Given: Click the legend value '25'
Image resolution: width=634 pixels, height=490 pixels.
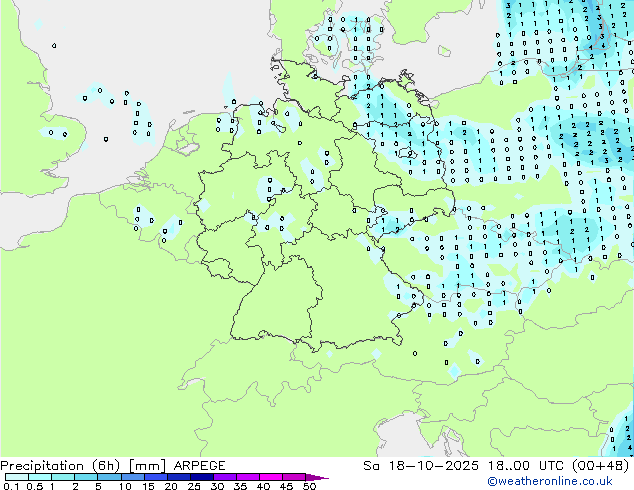Looking at the screenshot, I should (194, 486).
